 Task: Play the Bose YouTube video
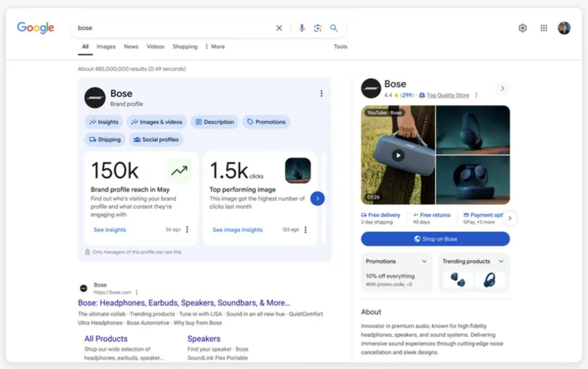(x=398, y=155)
